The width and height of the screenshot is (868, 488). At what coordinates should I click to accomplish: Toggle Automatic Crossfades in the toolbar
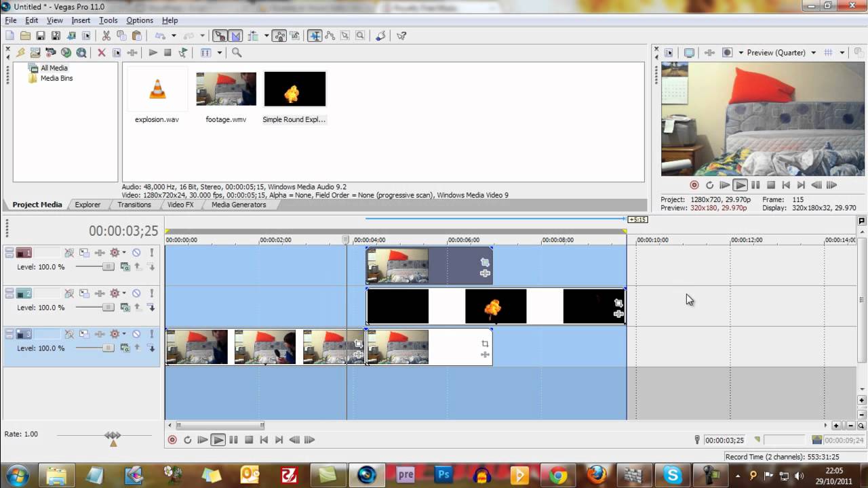click(236, 36)
